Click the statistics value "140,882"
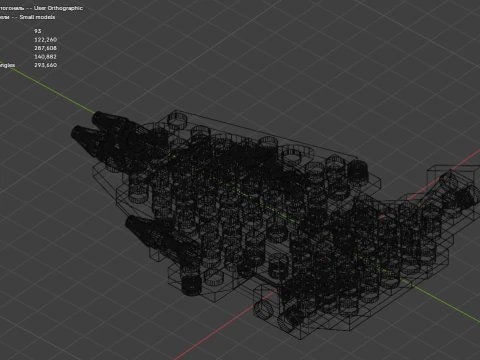 pyautogui.click(x=45, y=57)
